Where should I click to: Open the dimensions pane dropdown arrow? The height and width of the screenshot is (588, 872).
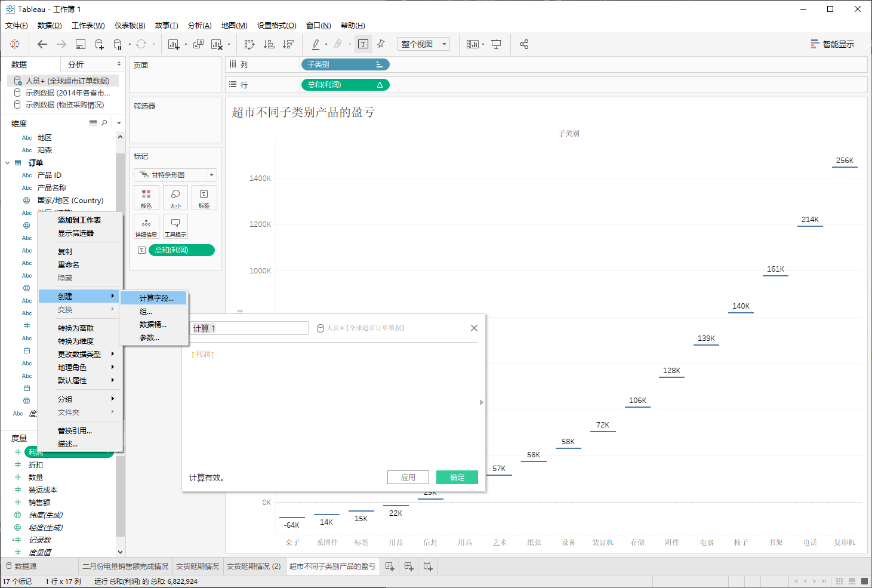[x=119, y=123]
